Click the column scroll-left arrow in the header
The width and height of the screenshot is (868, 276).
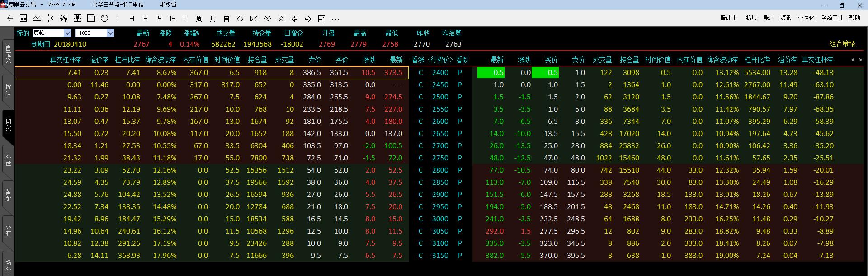tap(853, 60)
